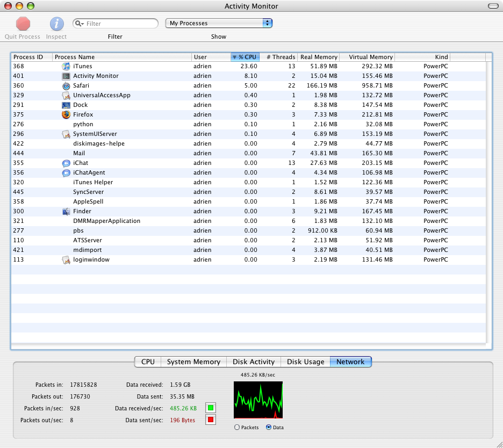Viewport: 503px width, 448px height.
Task: Click the 23.60 CPU value for iTunes
Action: point(249,67)
